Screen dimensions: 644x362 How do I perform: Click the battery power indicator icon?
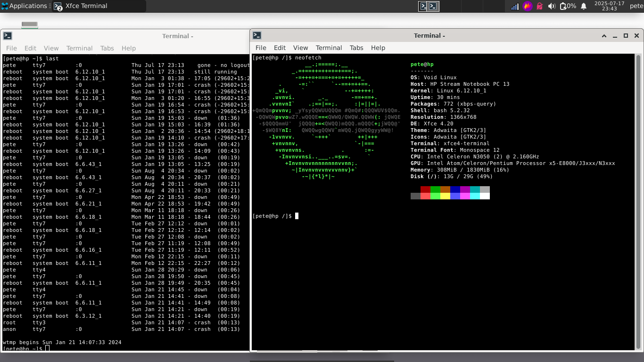click(x=563, y=6)
